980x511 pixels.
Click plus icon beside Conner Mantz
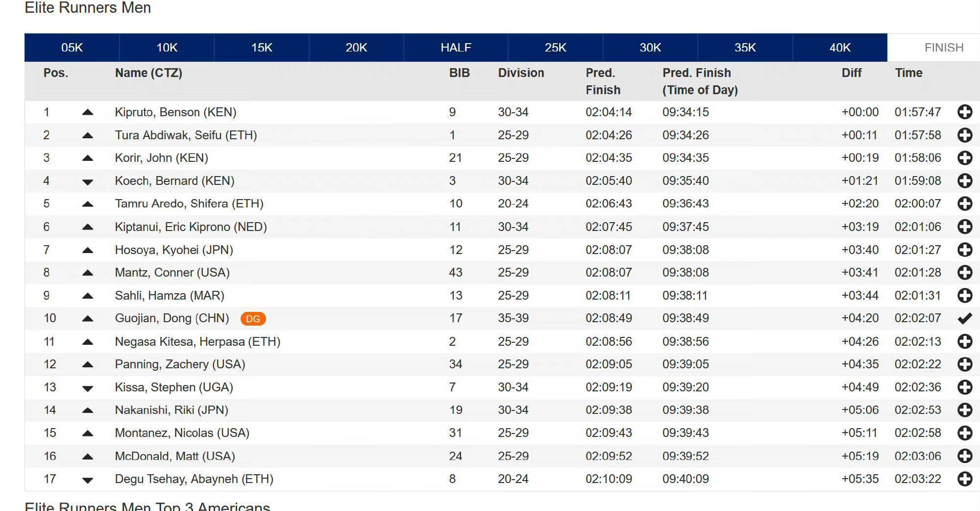[964, 273]
